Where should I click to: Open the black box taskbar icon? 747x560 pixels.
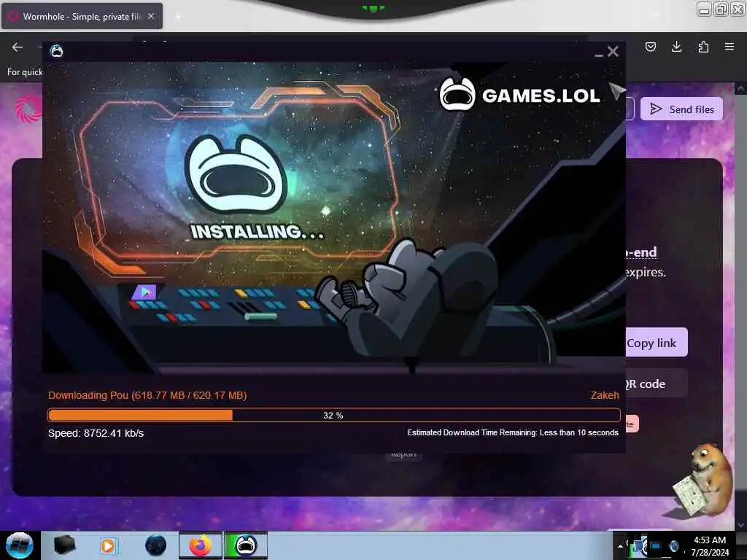[x=65, y=545]
